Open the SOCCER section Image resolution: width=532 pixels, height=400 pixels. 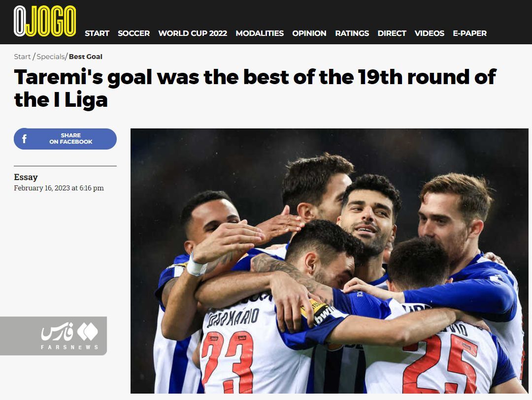click(x=133, y=33)
